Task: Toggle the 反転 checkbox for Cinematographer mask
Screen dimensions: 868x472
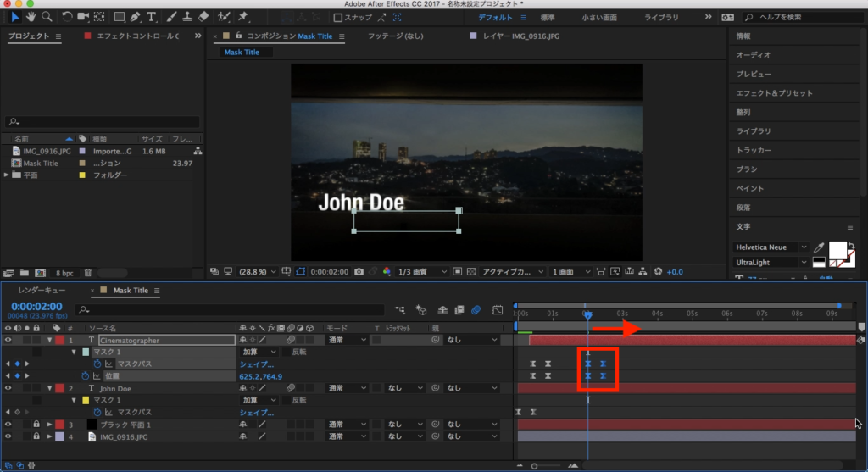Action: tap(286, 352)
